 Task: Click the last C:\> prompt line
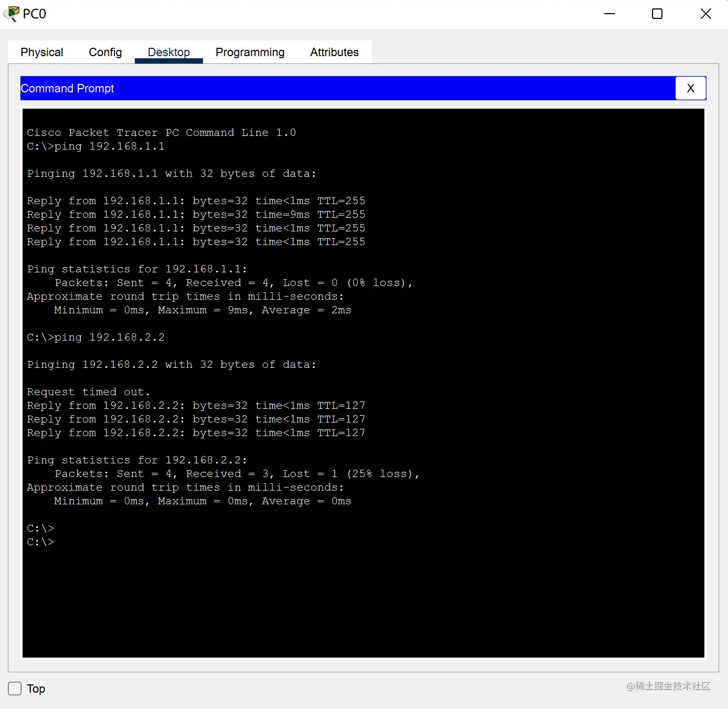point(41,542)
